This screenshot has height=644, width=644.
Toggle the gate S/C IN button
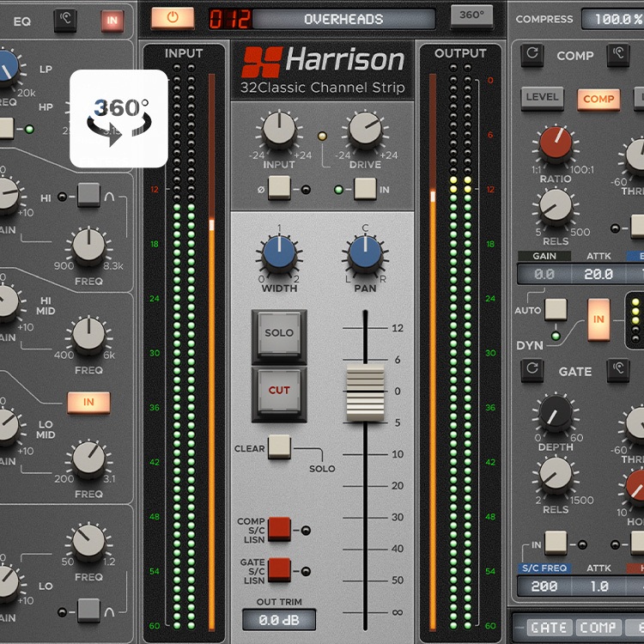[556, 543]
